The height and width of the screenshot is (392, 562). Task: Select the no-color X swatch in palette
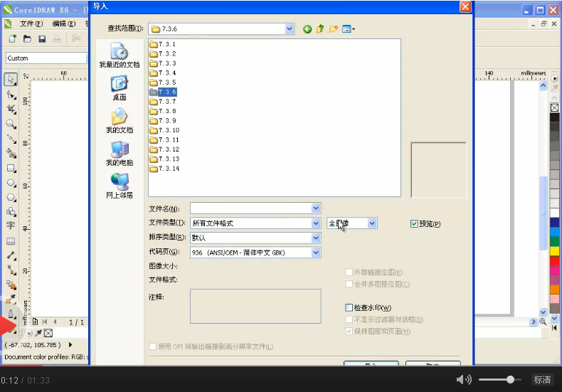click(554, 107)
